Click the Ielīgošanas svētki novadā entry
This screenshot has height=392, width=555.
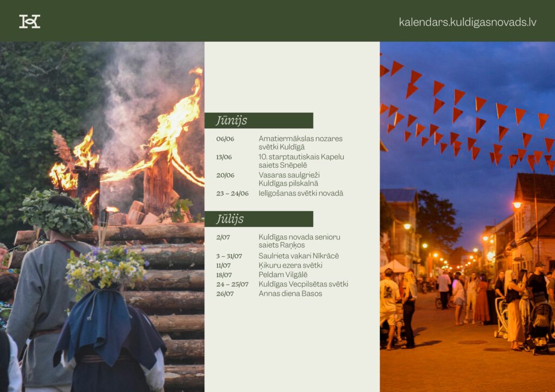tap(300, 193)
